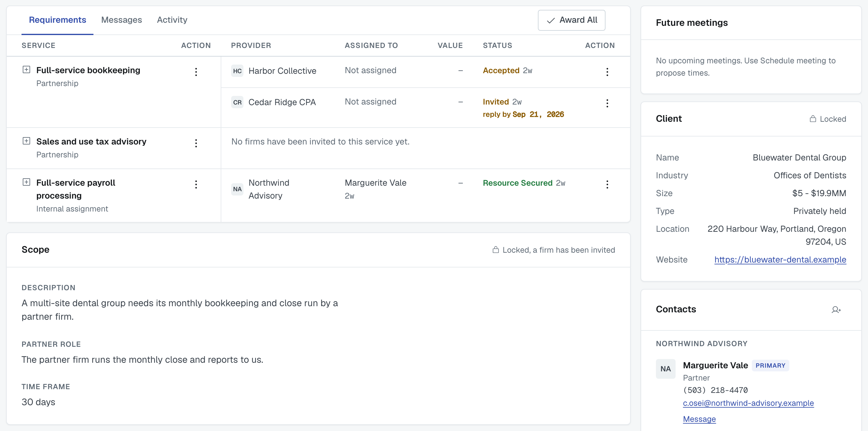Image resolution: width=868 pixels, height=431 pixels.
Task: Click the Marguerite Vale NA avatar in Contacts
Action: click(665, 369)
